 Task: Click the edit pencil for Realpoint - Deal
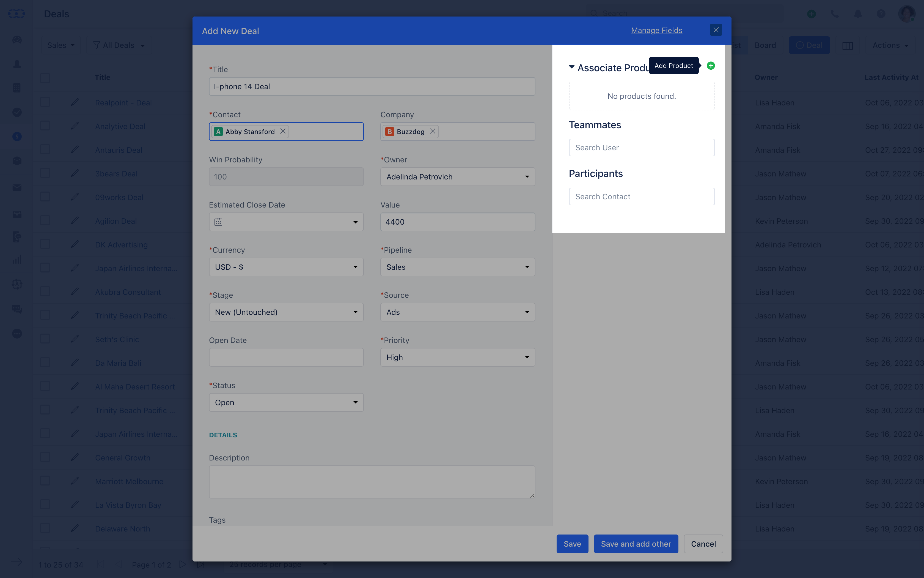click(x=75, y=102)
